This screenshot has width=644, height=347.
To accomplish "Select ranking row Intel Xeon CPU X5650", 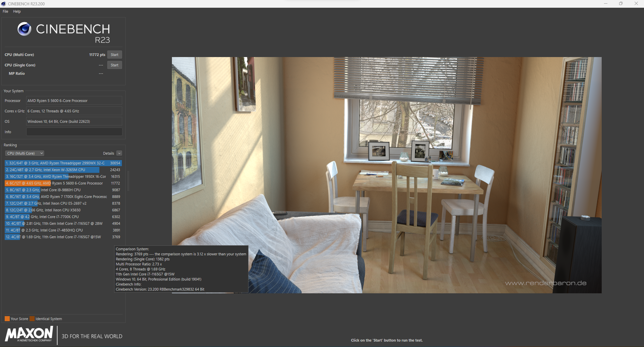I will pyautogui.click(x=63, y=210).
